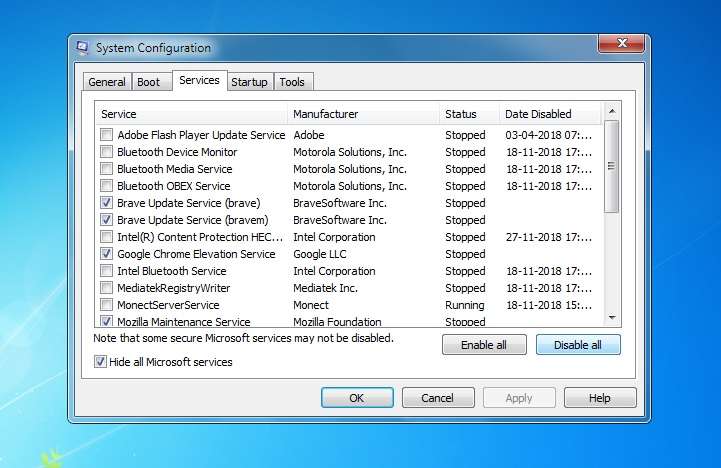Enable the MediatekRegistryWriter checkbox
Image resolution: width=721 pixels, height=468 pixels.
(106, 288)
